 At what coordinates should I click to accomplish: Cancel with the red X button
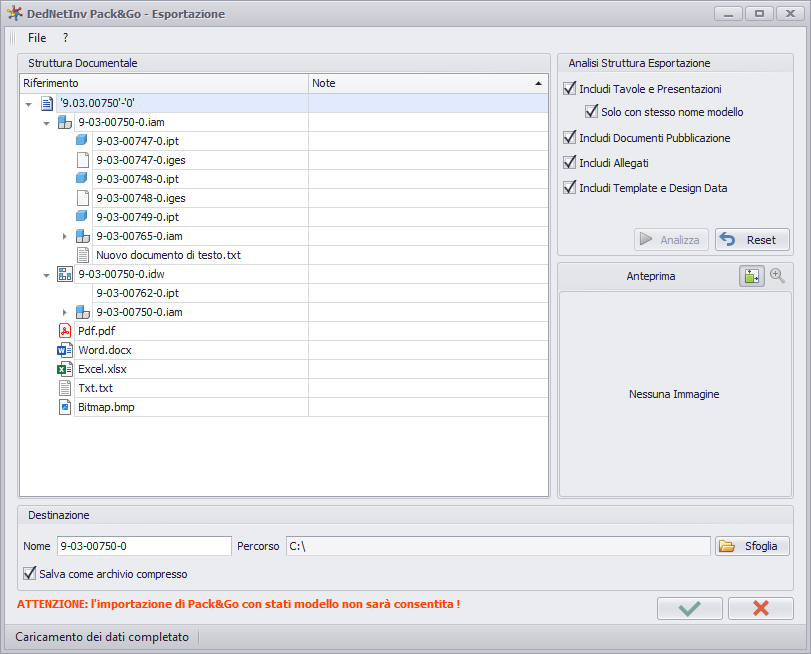coord(760,608)
